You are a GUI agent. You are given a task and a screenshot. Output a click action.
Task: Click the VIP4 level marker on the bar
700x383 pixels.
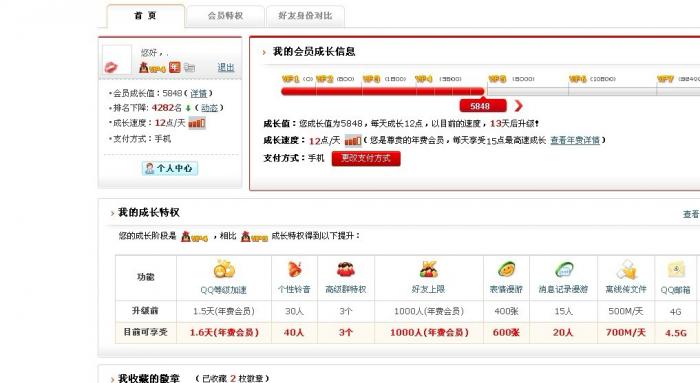coord(424,79)
